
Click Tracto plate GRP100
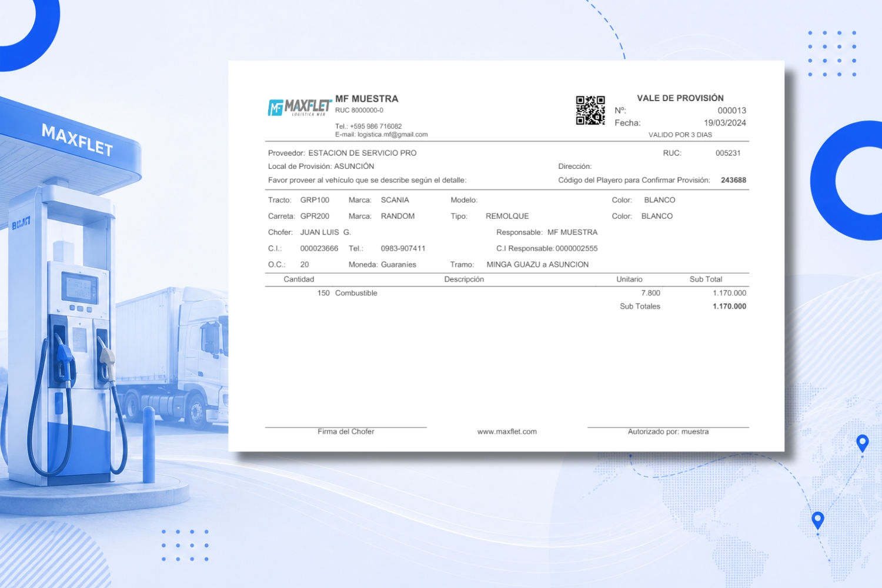coord(315,200)
